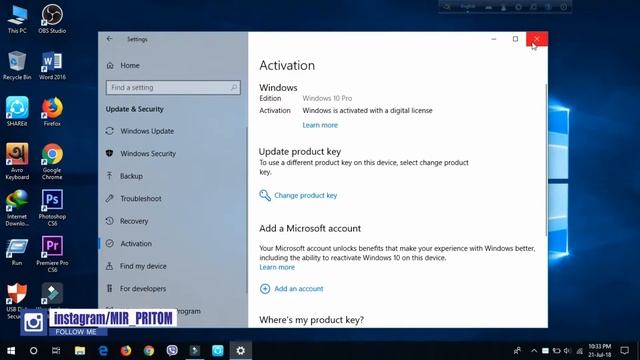Open Windows Security section
This screenshot has height=360, width=640.
coord(141,153)
